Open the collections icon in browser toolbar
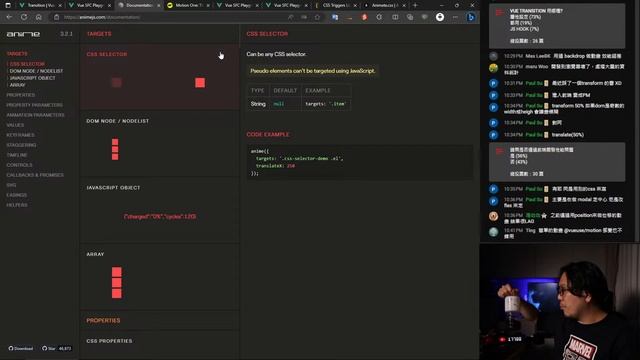Viewport: 640px width, 360px height. 410,17
